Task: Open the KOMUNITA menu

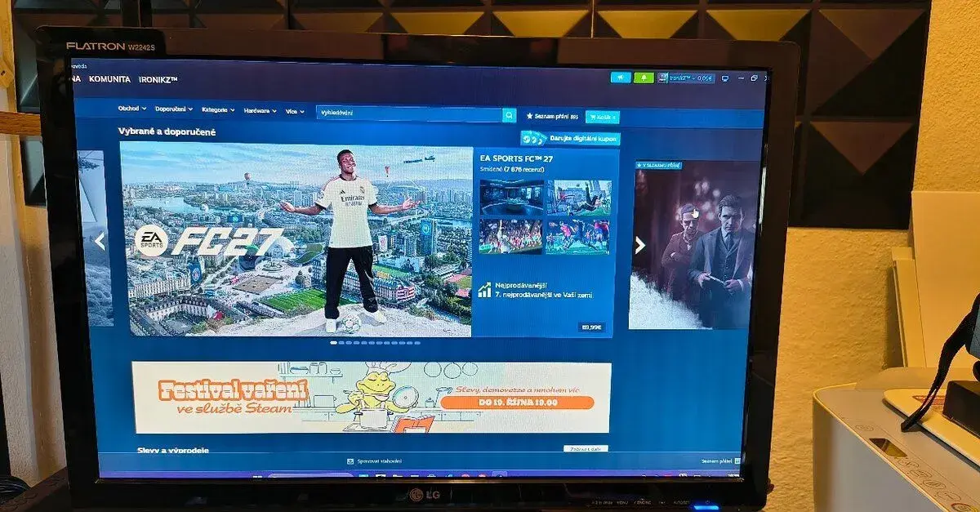Action: tap(110, 79)
